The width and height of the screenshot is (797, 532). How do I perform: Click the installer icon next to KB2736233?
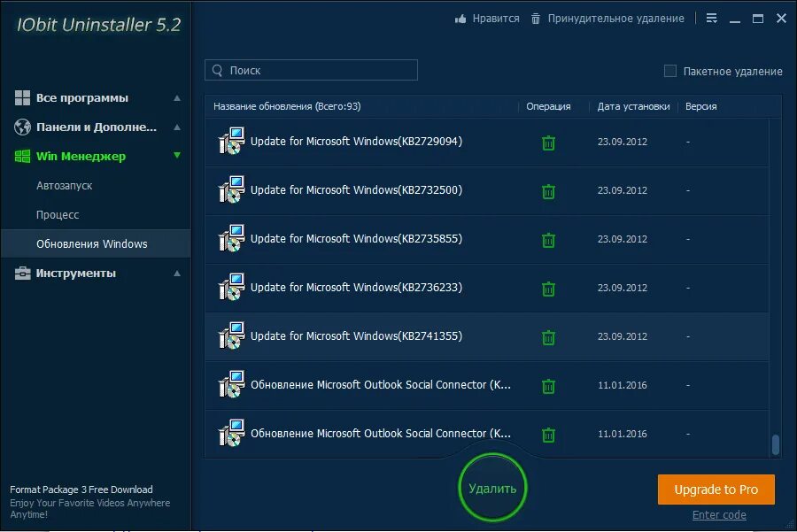(x=232, y=287)
